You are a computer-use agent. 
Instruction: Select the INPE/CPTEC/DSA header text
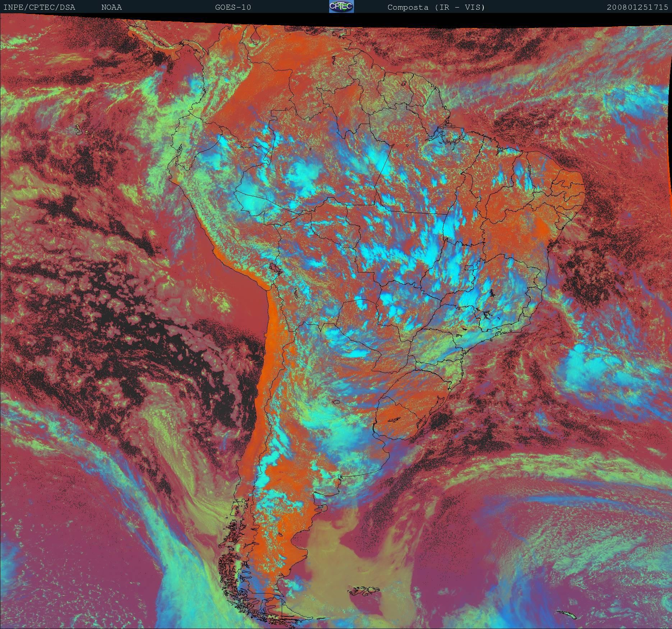point(40,7)
